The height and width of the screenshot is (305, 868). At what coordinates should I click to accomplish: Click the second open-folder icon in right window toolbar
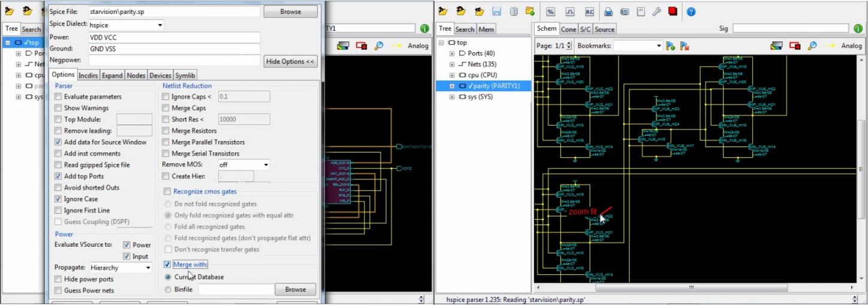[x=460, y=11]
